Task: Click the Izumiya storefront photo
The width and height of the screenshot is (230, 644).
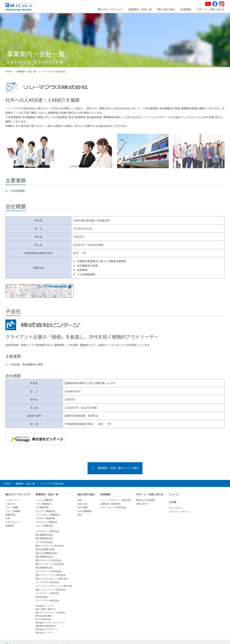Action: click(143, 151)
